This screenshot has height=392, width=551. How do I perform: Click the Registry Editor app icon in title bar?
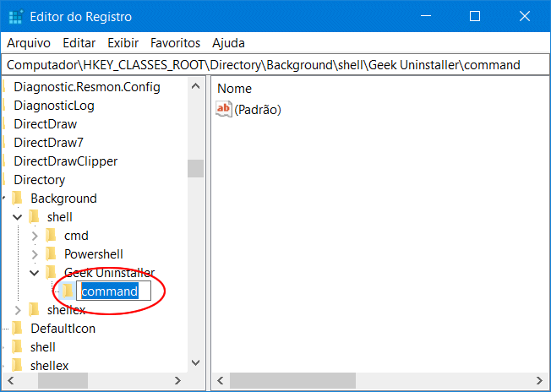pyautogui.click(x=14, y=16)
